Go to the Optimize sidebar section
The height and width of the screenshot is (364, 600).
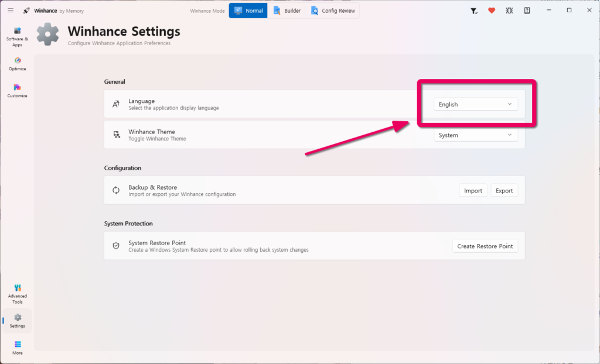coord(17,64)
